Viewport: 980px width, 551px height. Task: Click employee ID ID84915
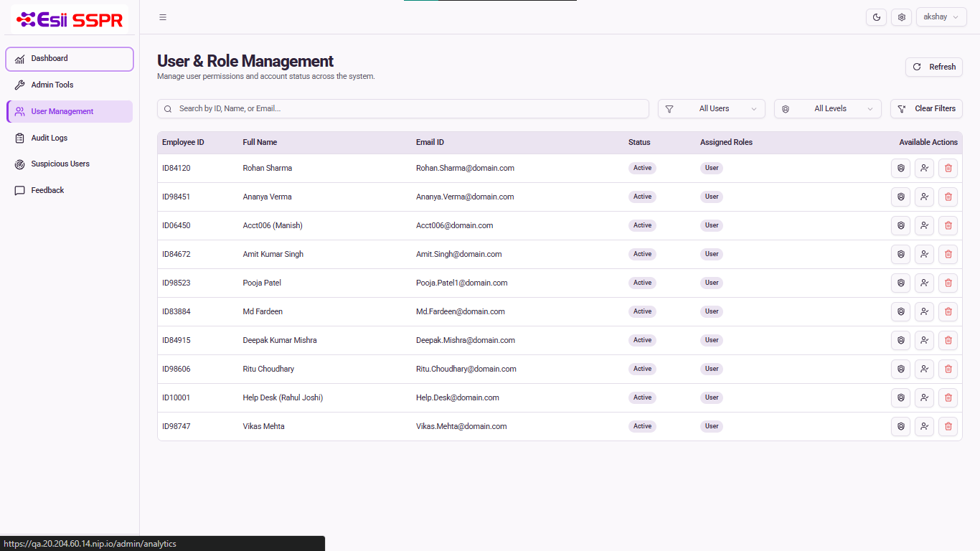[x=176, y=340]
